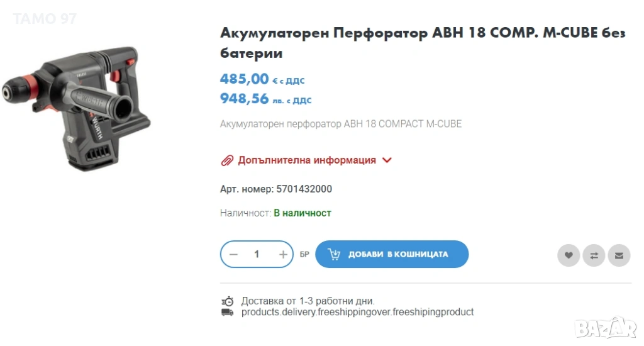Expand the Допълнителна информация chevron
The image size is (644, 346).
[387, 160]
